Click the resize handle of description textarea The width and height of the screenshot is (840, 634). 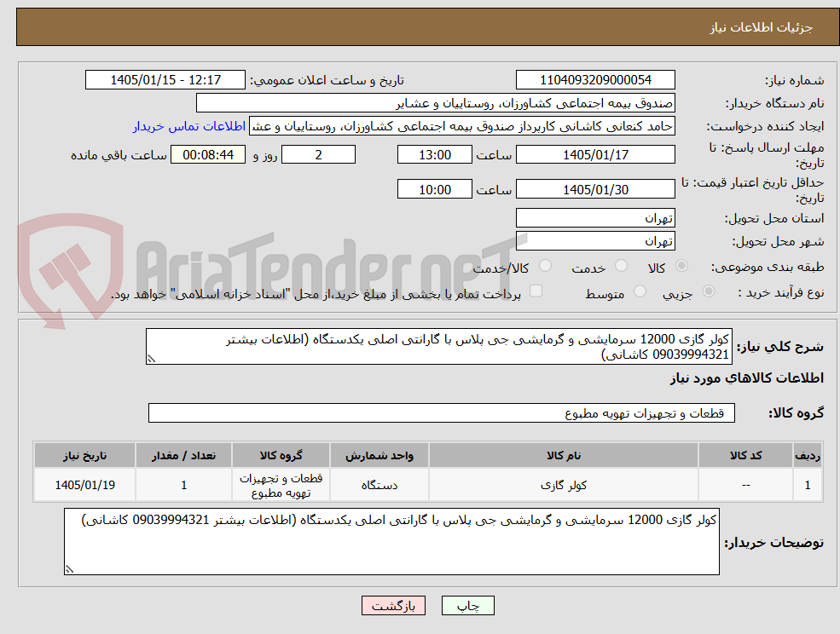(x=151, y=360)
